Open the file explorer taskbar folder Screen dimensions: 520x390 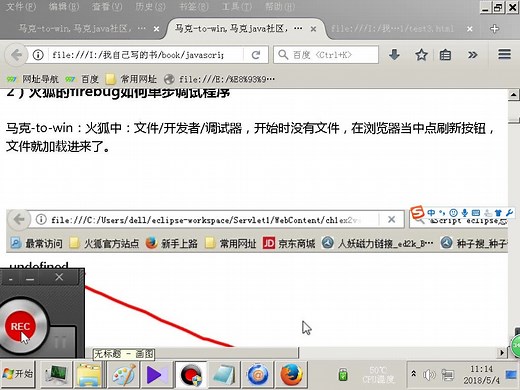pos(89,374)
